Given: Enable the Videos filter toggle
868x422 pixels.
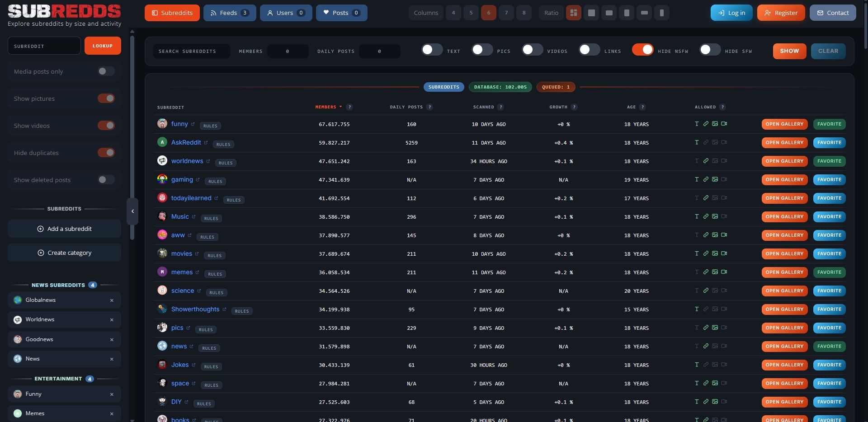Looking at the screenshot, I should tap(533, 50).
